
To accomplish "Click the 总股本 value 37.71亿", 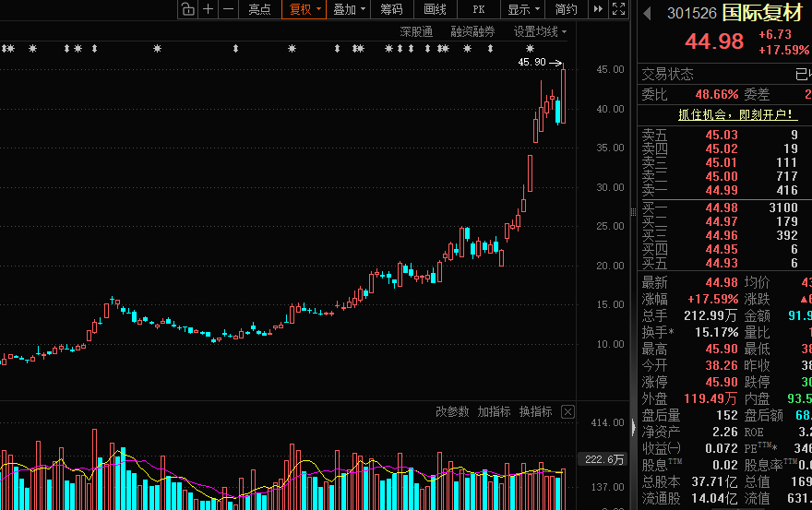I will [714, 481].
